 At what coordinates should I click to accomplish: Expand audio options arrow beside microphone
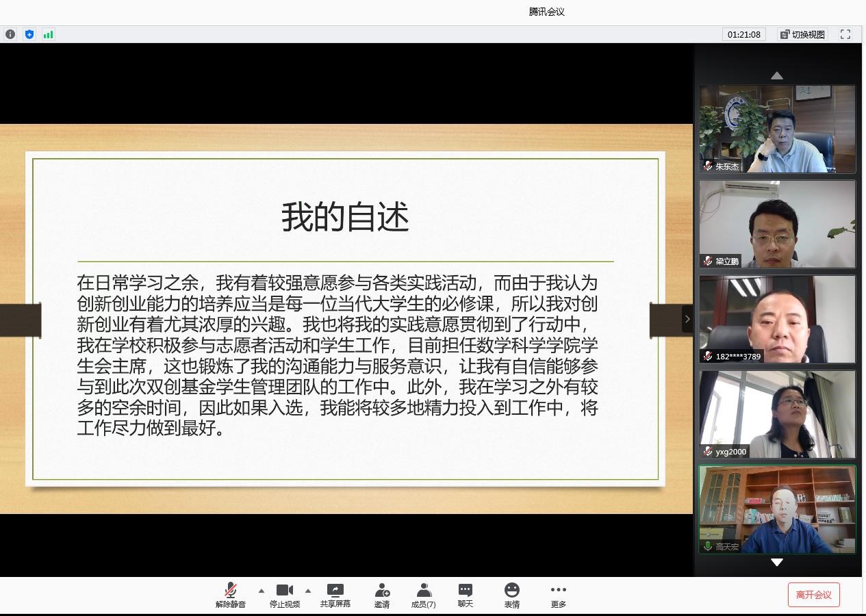click(x=261, y=590)
